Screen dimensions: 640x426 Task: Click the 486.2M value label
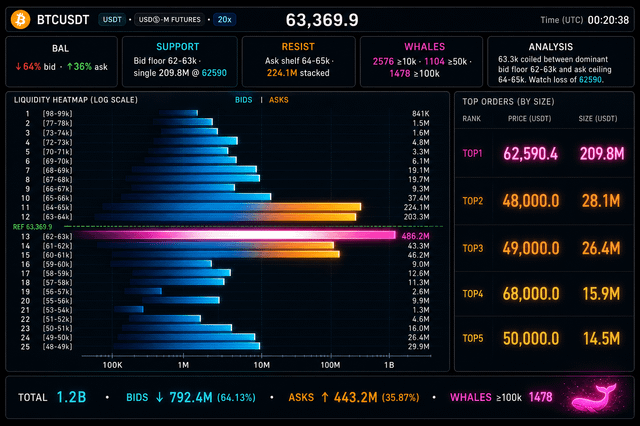point(416,236)
